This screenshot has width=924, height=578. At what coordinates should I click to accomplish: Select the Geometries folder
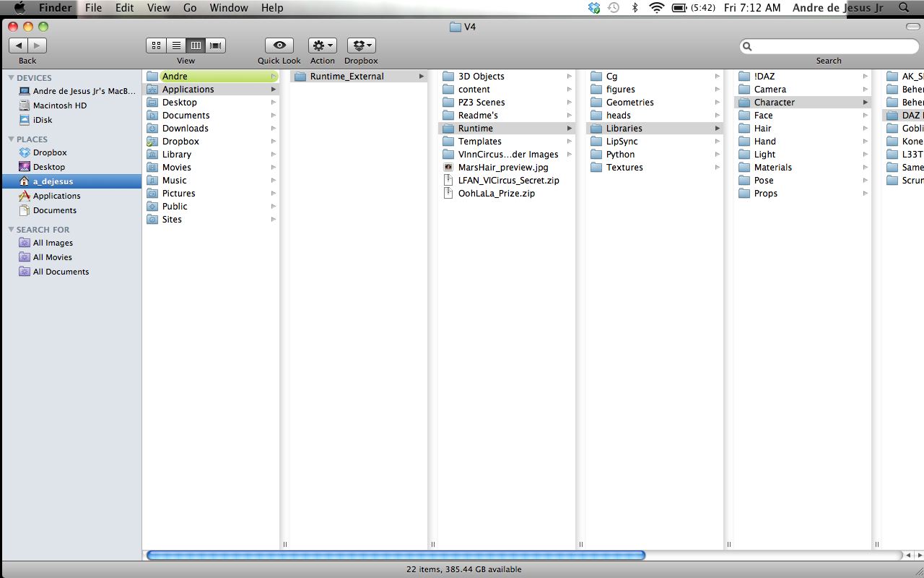pyautogui.click(x=655, y=103)
